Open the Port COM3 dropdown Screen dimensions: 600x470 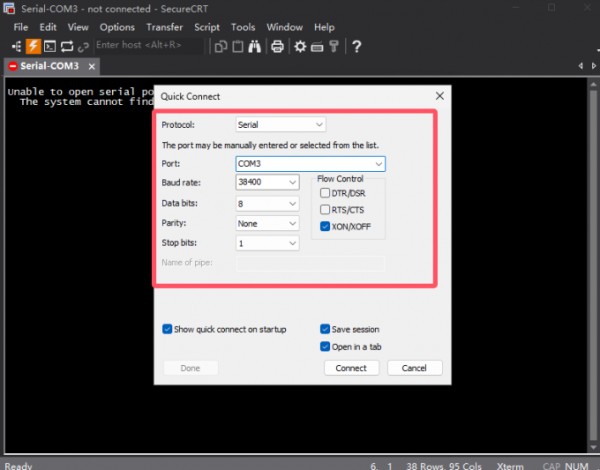click(310, 164)
